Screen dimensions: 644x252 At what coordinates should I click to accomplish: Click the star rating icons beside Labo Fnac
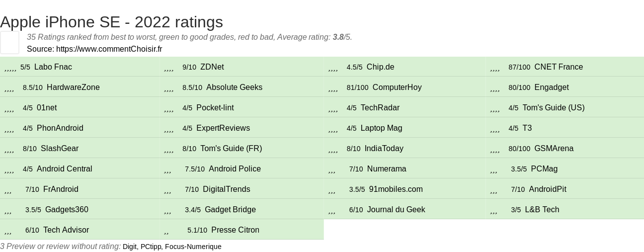pos(10,68)
